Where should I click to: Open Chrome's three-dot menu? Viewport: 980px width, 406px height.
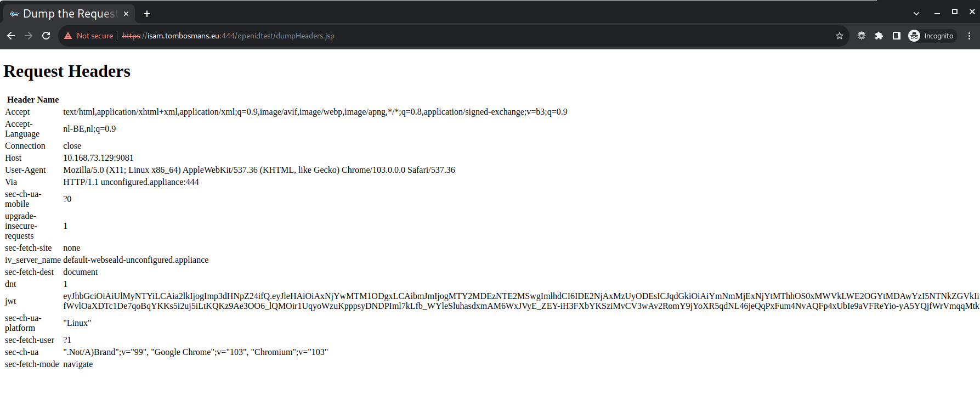point(969,36)
